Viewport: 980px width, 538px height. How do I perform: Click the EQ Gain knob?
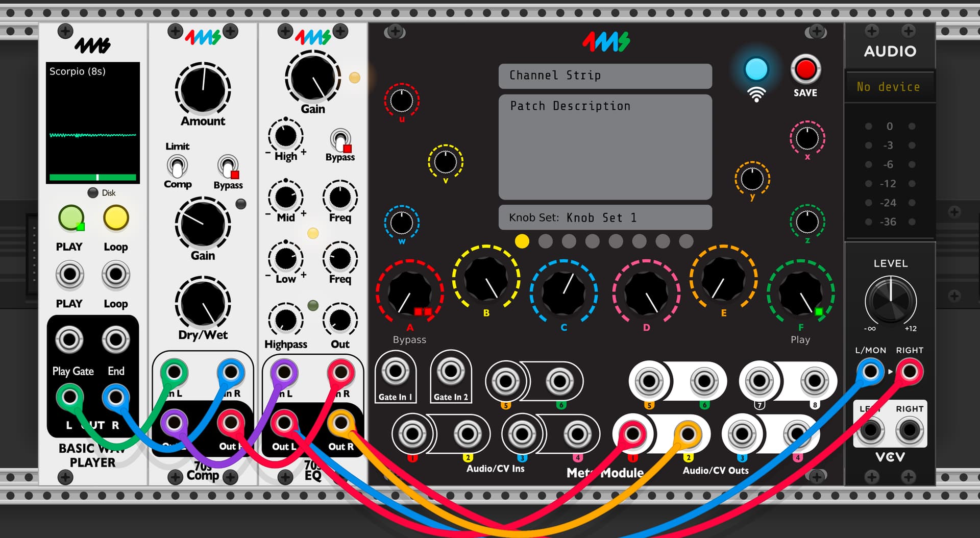(x=312, y=78)
